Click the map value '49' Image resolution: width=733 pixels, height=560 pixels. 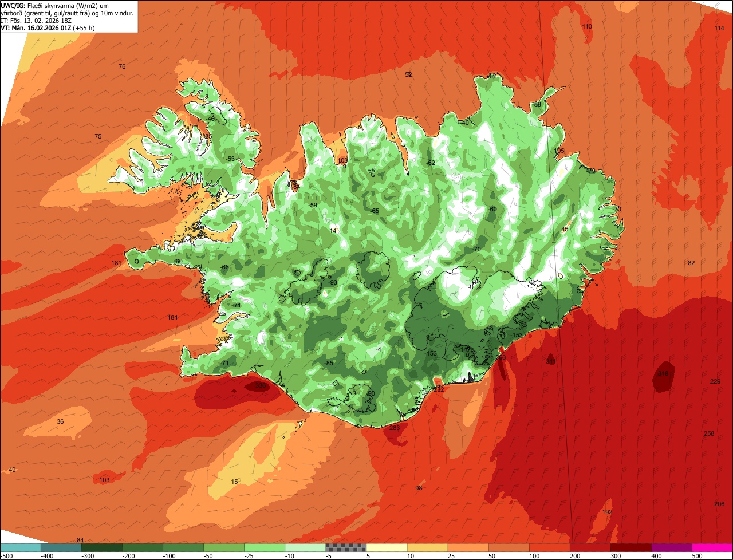12,470
